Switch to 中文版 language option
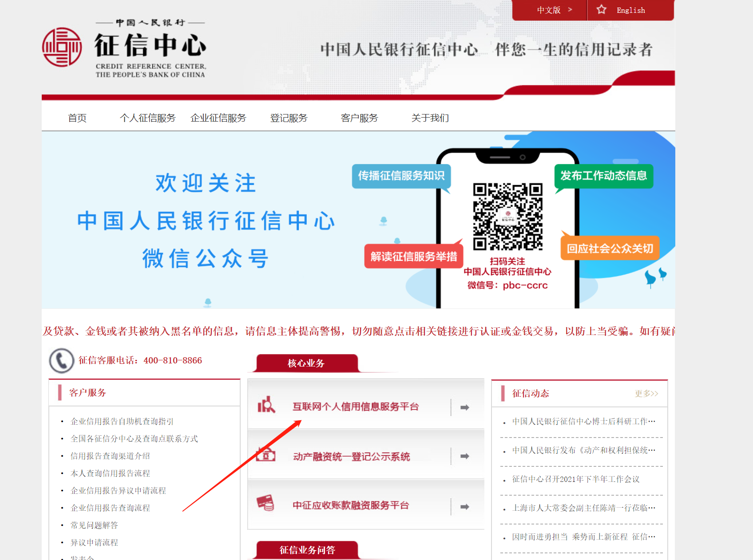Screen dimensions: 753x560 tap(550, 10)
